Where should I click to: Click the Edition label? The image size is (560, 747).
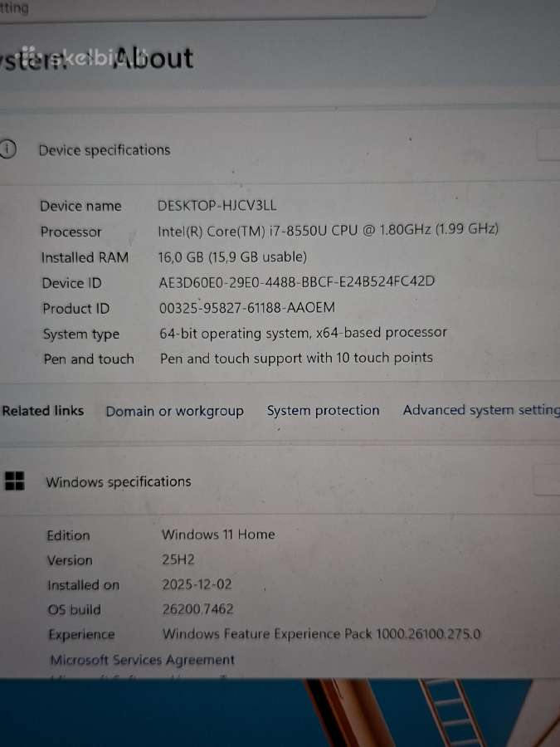click(68, 535)
